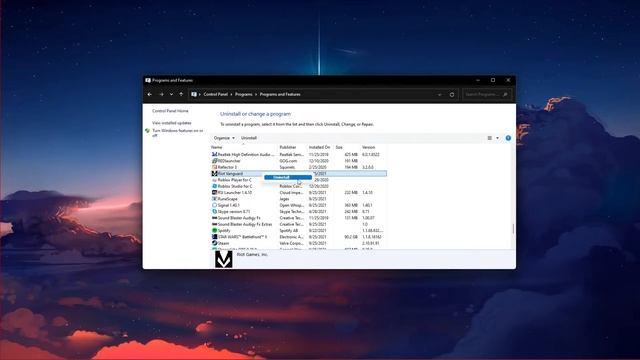The height and width of the screenshot is (360, 640).
Task: Click the REDlauncher program icon
Action: coord(214,161)
